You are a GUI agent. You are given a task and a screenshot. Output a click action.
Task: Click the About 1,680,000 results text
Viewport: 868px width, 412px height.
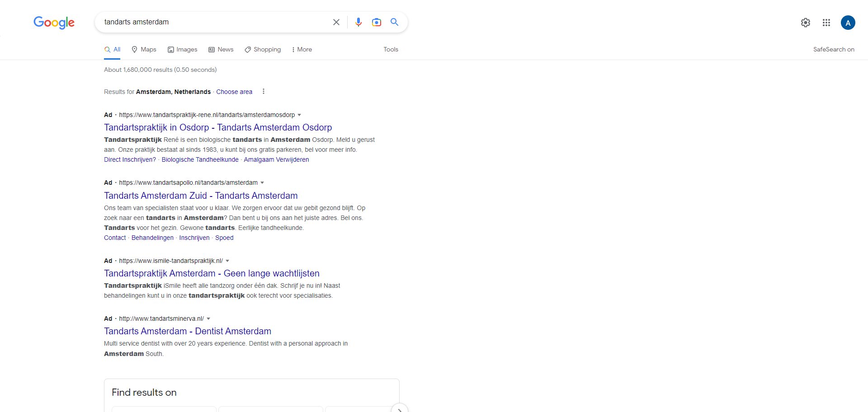tap(160, 70)
